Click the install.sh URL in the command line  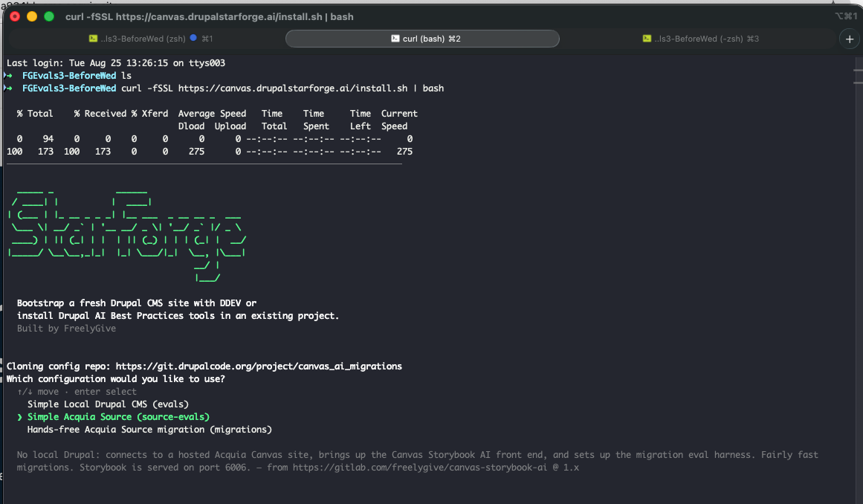coord(293,88)
